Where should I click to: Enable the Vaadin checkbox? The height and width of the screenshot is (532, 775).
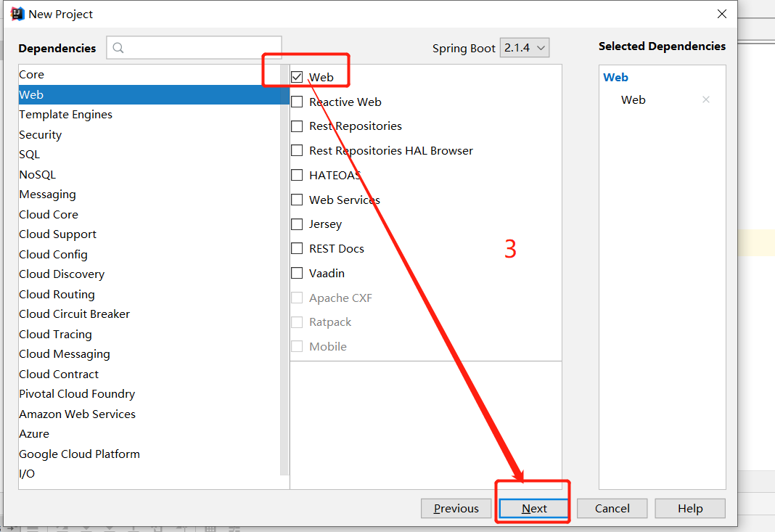tap(297, 273)
